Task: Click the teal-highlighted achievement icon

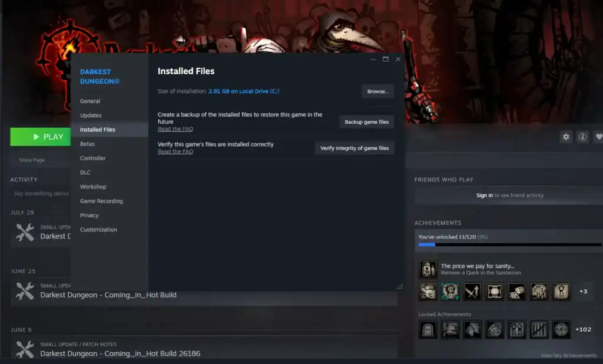Action: (x=450, y=291)
